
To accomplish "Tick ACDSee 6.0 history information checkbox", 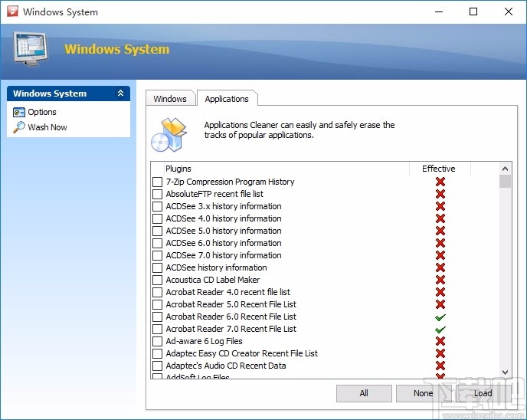I will [157, 243].
